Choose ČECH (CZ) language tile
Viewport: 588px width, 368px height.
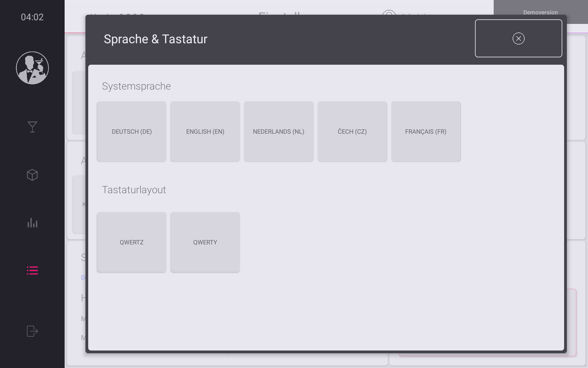352,132
